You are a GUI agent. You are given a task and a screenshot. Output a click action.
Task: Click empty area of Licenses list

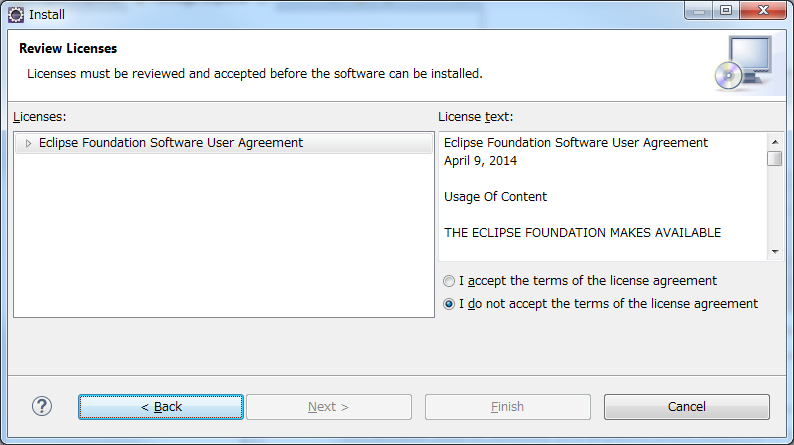point(224,235)
